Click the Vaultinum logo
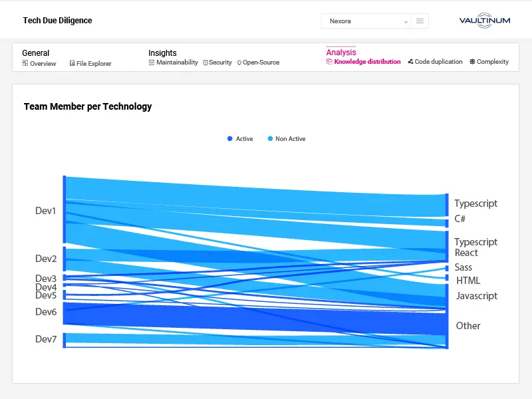532x399 pixels. 485,21
